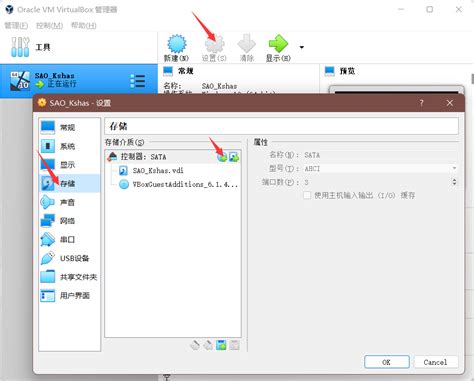Click remove attachment icon below storage tree
Image resolution: width=474 pixels, height=381 pixels.
(234, 345)
